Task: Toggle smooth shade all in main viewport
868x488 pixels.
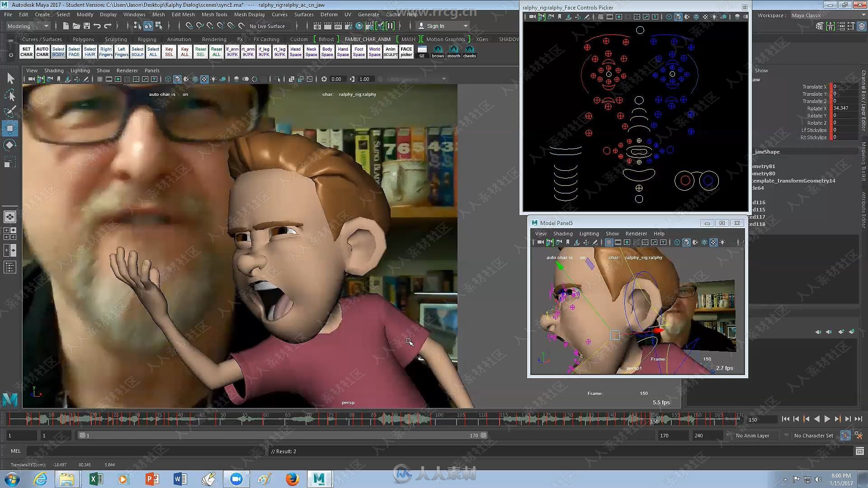Action: click(177, 79)
